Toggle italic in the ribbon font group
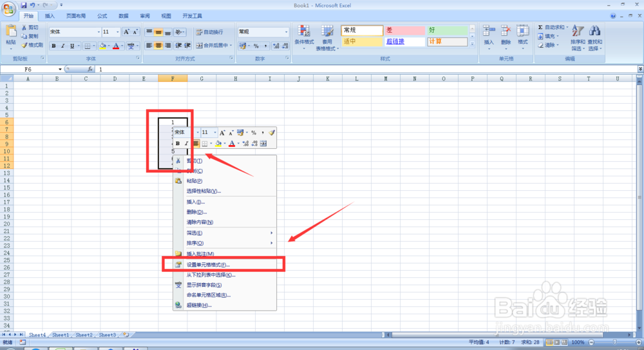The width and height of the screenshot is (644, 350). pos(63,46)
